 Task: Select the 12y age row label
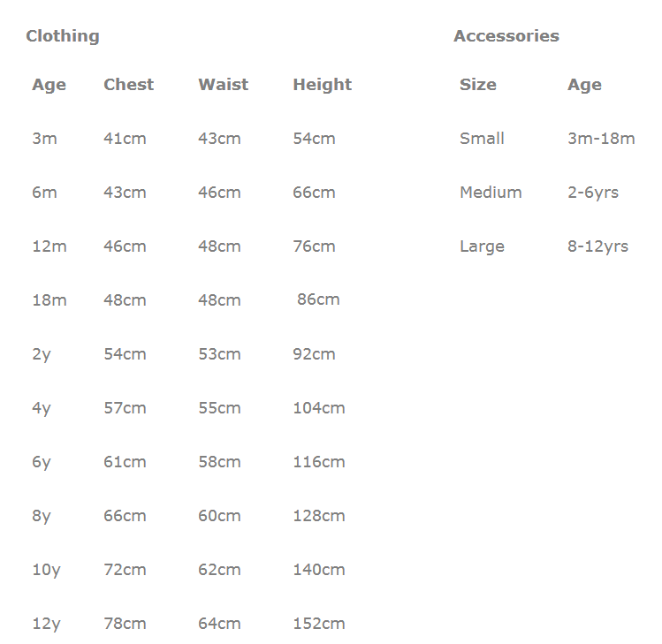47,625
